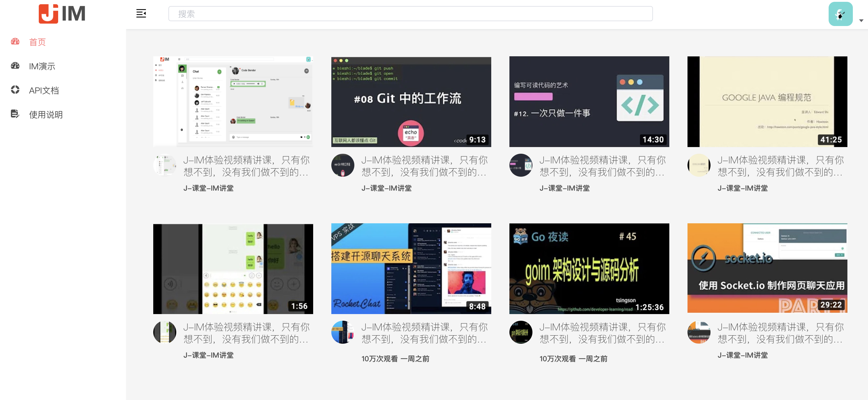Open the goim 架构设计与源码分析 thumbnail
The image size is (868, 400).
click(x=589, y=269)
